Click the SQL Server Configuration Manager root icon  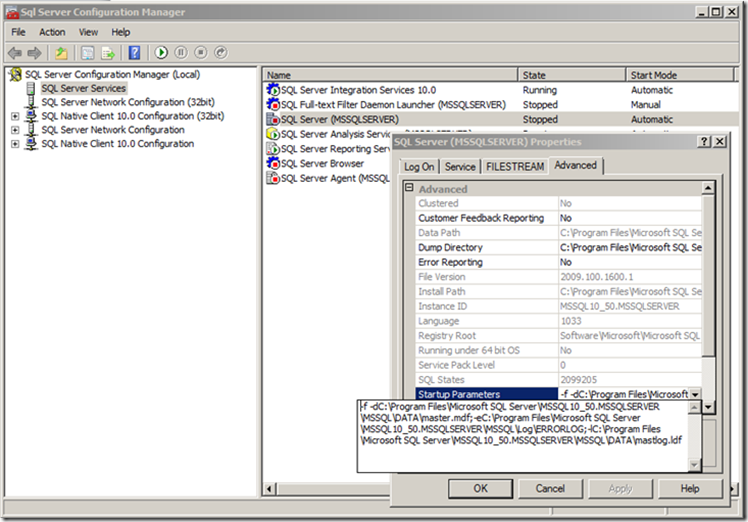tap(16, 74)
